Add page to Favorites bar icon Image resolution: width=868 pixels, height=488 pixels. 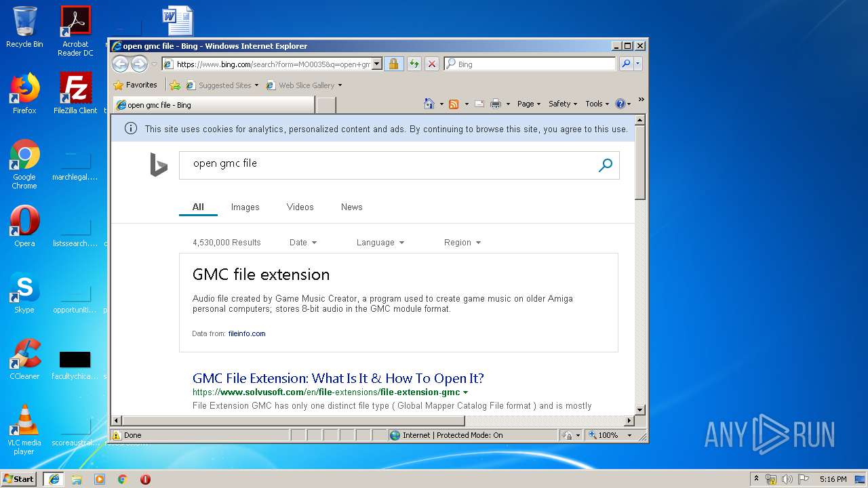click(174, 85)
